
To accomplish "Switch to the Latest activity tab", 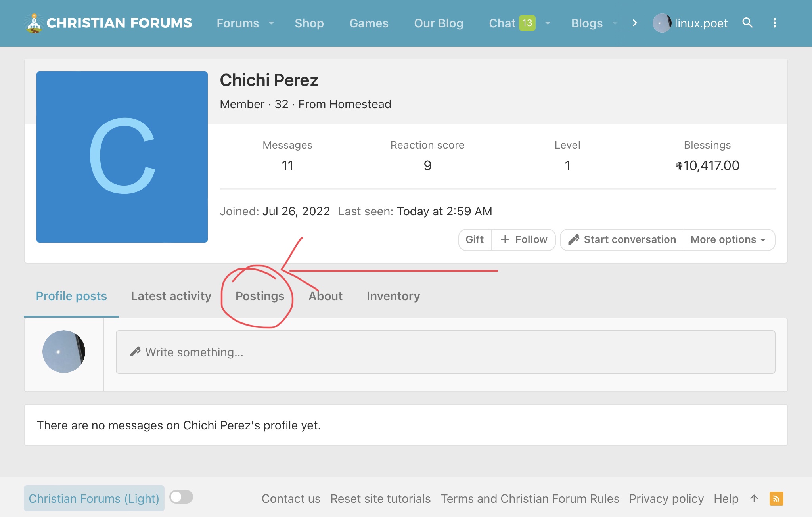I will tap(171, 296).
